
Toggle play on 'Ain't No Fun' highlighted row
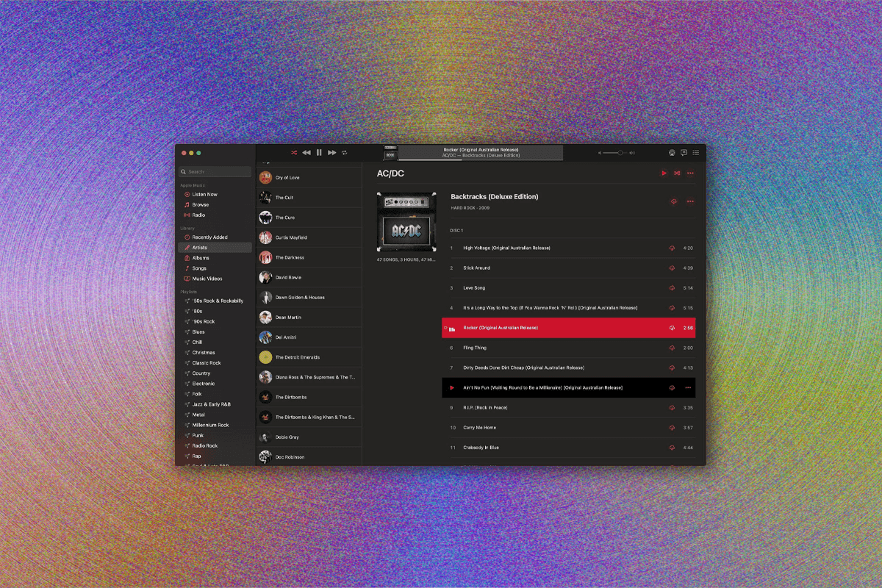[451, 387]
